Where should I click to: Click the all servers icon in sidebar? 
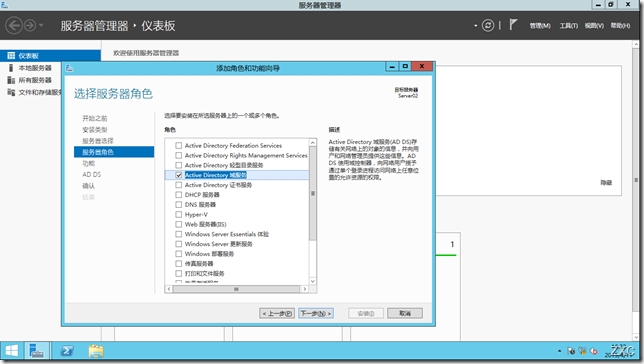tap(11, 80)
